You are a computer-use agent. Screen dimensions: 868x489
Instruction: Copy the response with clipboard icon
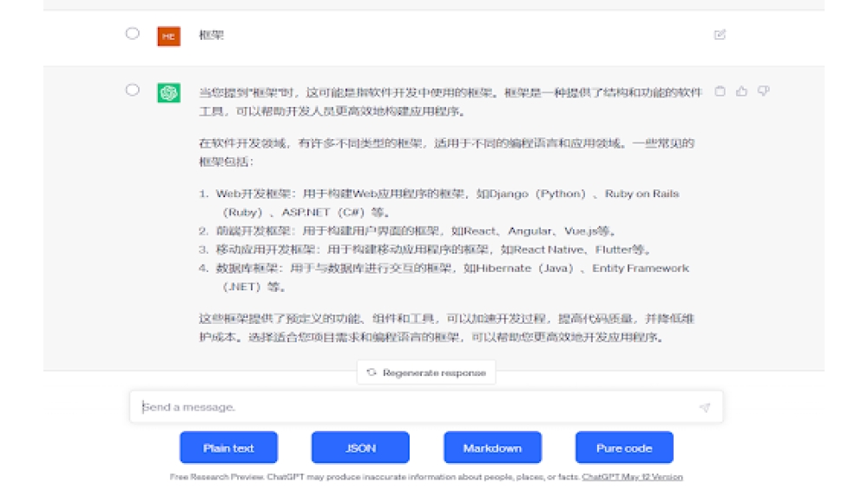click(x=720, y=91)
